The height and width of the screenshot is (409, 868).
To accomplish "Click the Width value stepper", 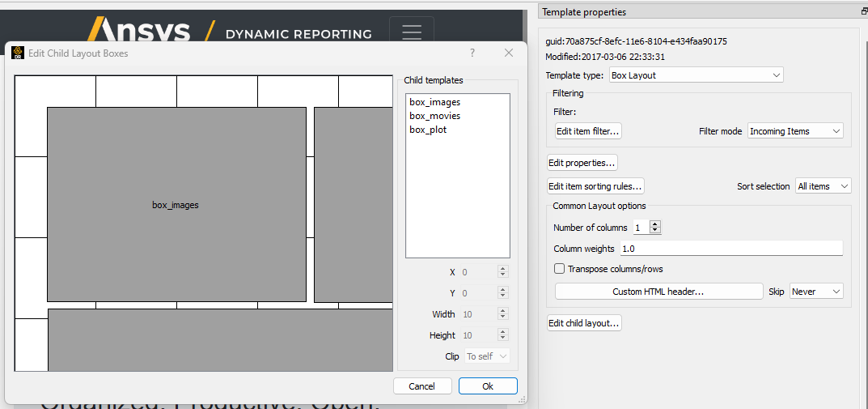I will click(x=502, y=314).
